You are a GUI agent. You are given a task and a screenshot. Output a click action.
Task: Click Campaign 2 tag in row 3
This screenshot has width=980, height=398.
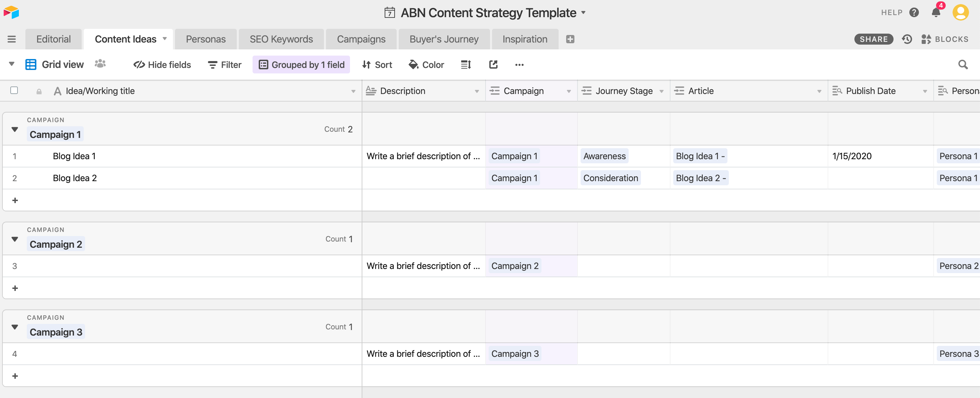tap(515, 266)
